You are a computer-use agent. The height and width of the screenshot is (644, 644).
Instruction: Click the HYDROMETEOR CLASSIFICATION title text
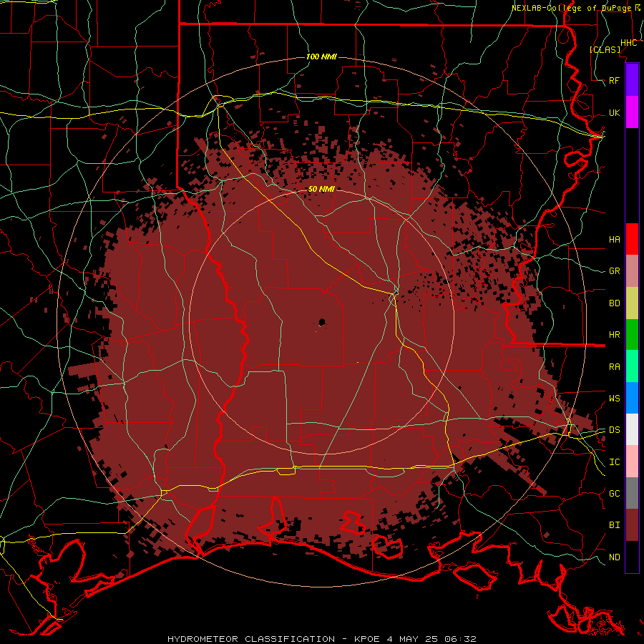tap(251, 639)
